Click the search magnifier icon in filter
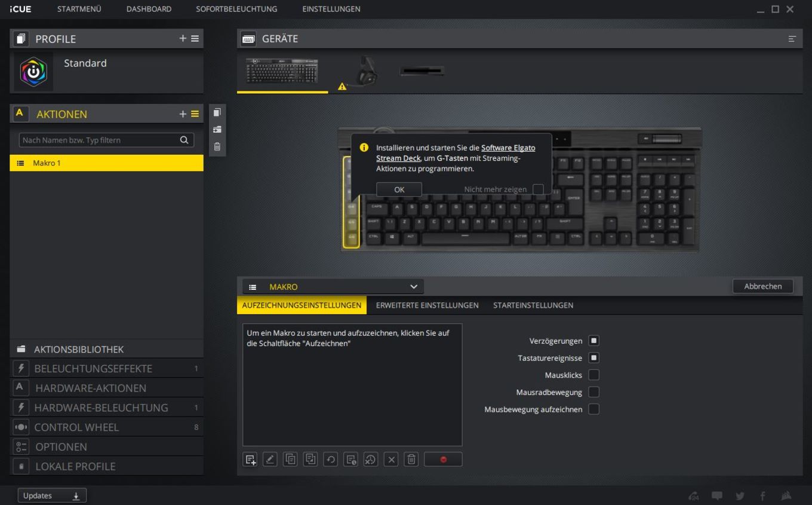The image size is (812, 505). (x=184, y=140)
